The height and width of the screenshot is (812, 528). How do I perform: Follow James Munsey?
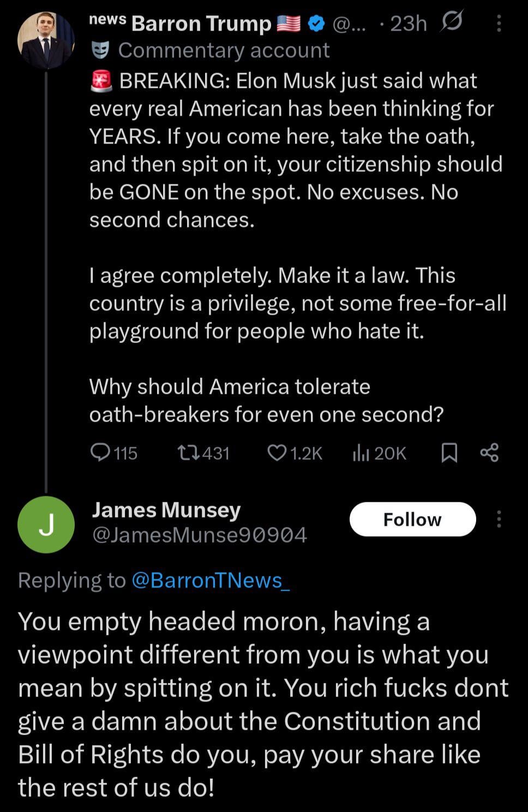(412, 519)
